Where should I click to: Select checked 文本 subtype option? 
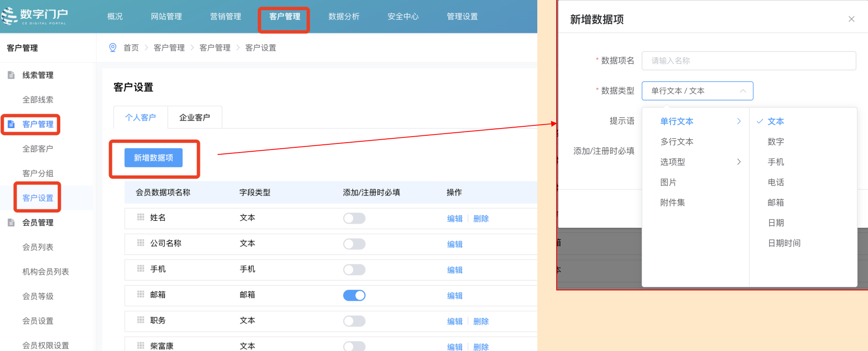click(x=776, y=122)
